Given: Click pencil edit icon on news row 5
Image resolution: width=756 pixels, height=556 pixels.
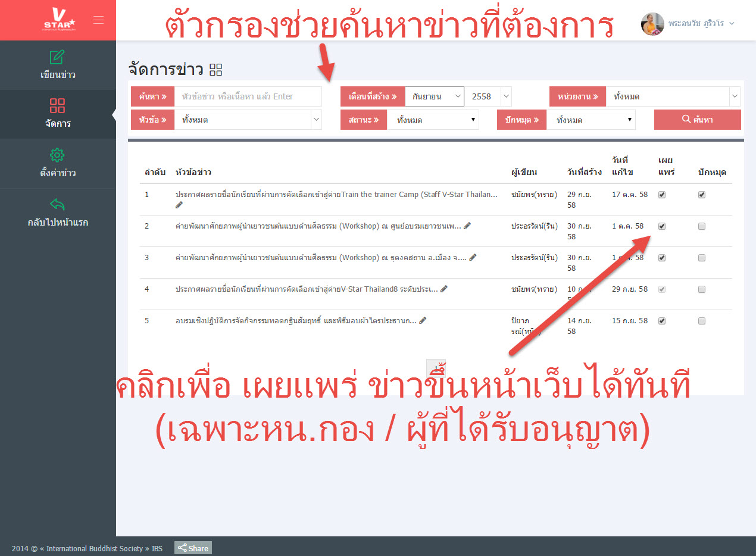Looking at the screenshot, I should tap(423, 321).
